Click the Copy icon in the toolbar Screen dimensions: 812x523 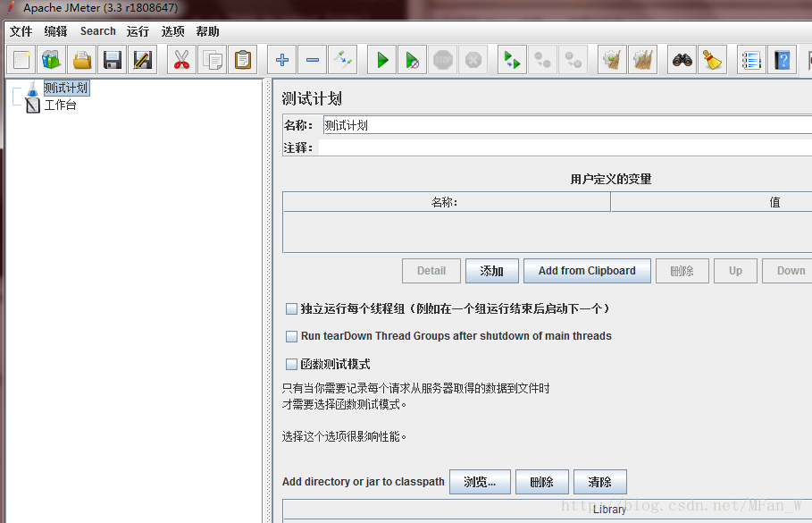(212, 60)
